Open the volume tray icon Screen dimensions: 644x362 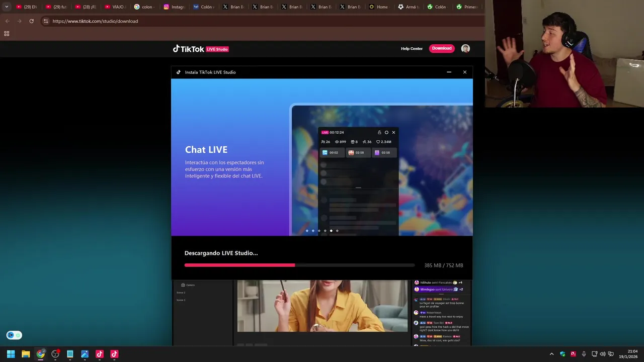coord(603,354)
